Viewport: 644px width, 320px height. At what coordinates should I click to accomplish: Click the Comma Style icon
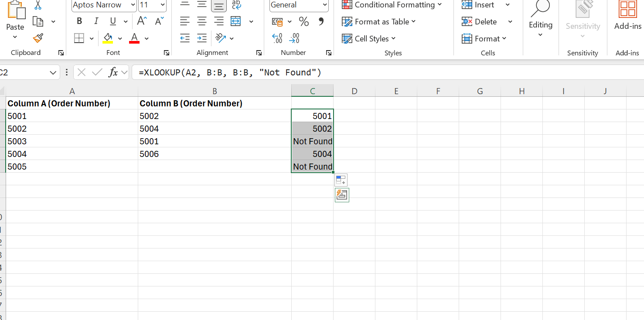click(x=321, y=21)
